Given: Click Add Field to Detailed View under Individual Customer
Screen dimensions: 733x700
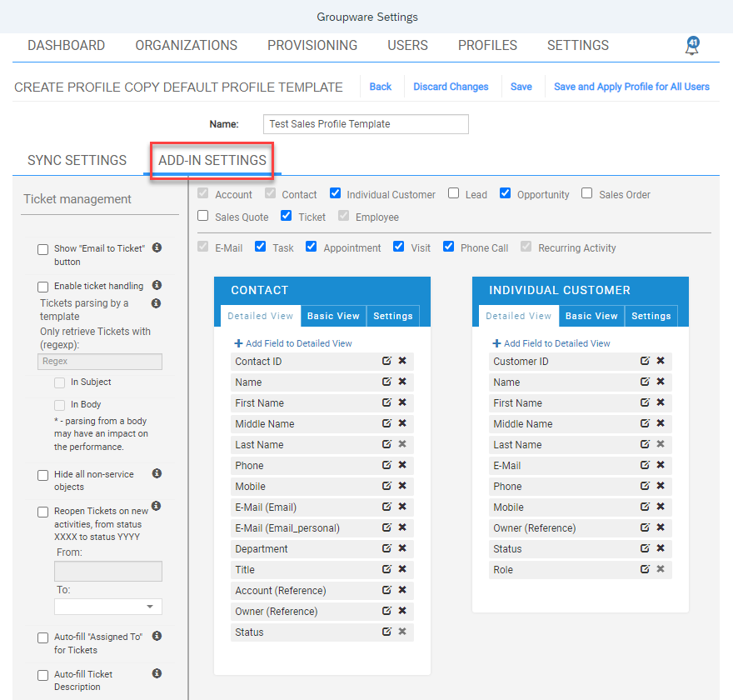Looking at the screenshot, I should (x=549, y=342).
